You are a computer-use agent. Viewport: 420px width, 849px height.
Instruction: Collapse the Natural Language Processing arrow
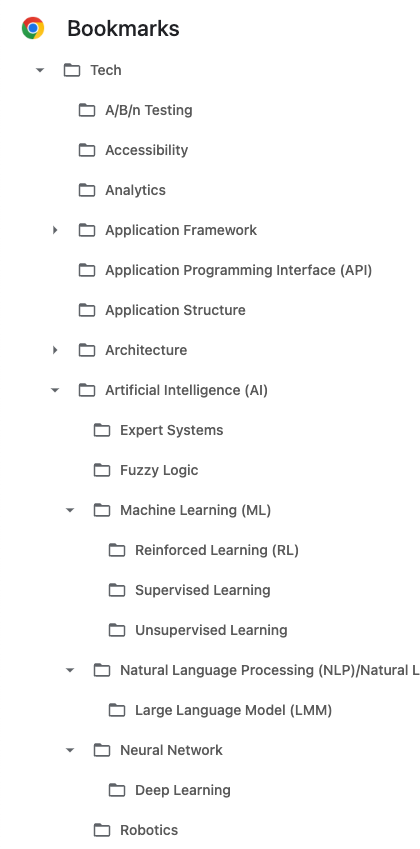pos(70,670)
